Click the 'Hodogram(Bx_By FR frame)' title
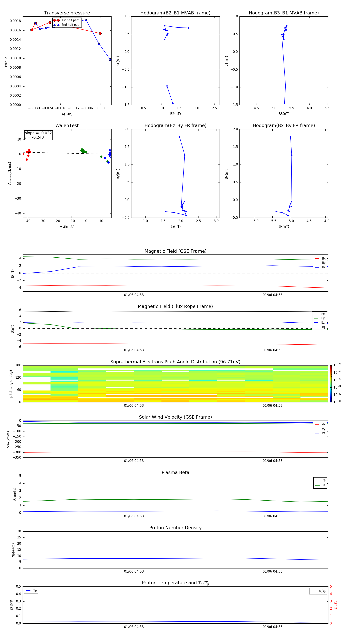 pyautogui.click(x=284, y=125)
